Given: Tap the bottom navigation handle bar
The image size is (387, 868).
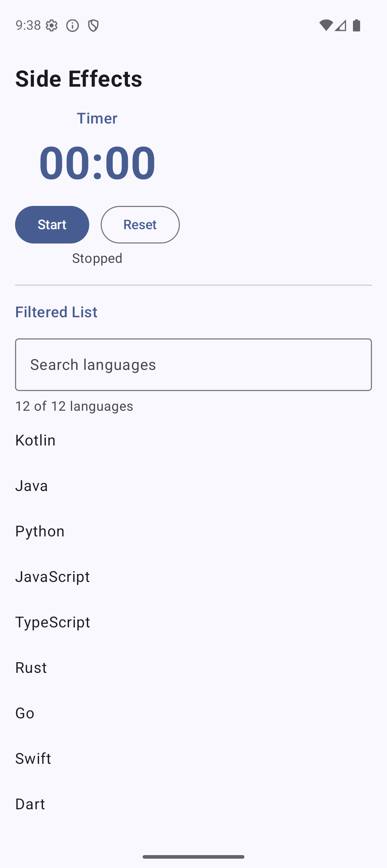Looking at the screenshot, I should click(193, 857).
